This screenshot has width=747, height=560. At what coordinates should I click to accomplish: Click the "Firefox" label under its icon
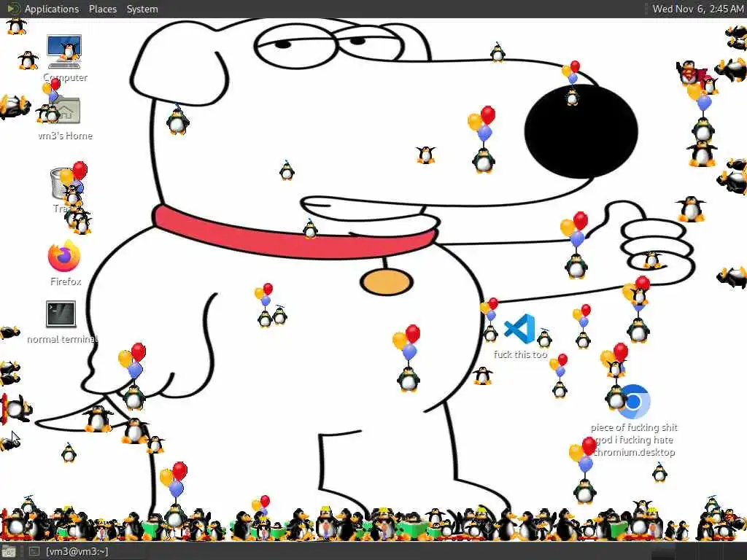(x=66, y=282)
